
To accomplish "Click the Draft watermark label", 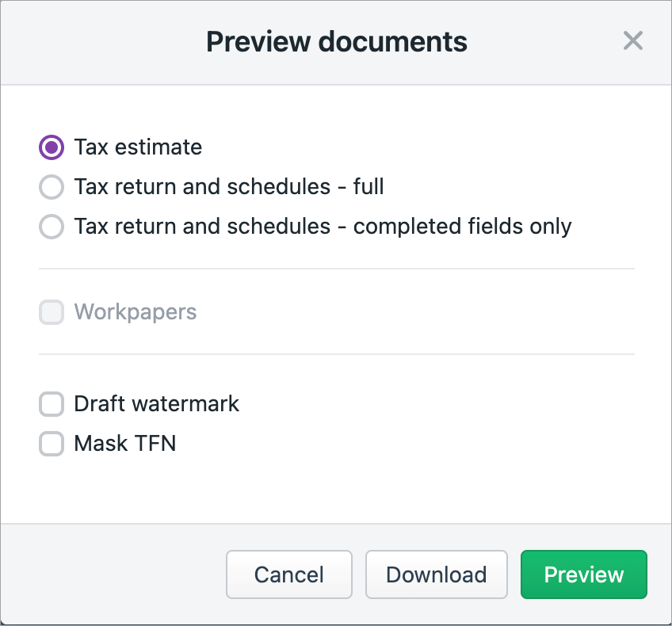I will pyautogui.click(x=156, y=404).
